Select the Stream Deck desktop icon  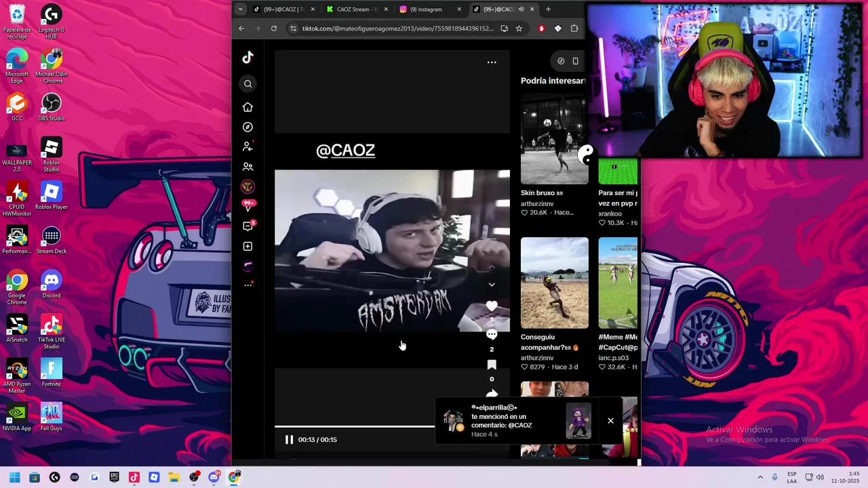[x=51, y=240]
